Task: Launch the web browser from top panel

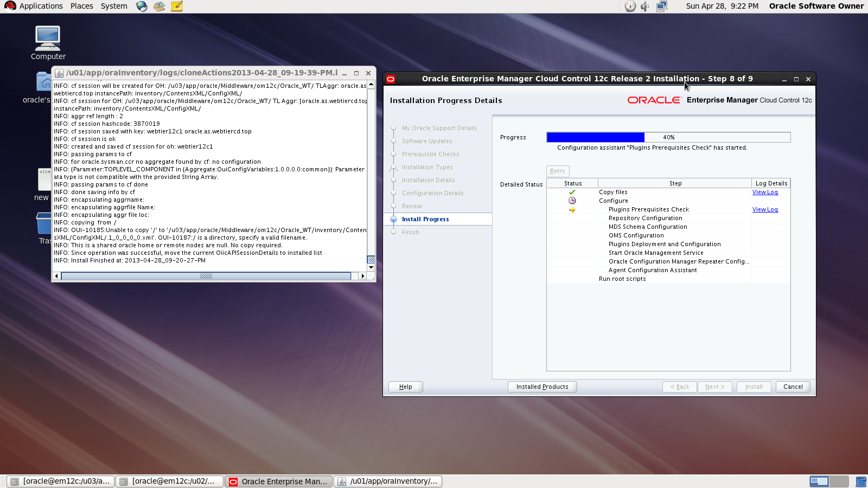Action: tap(142, 7)
